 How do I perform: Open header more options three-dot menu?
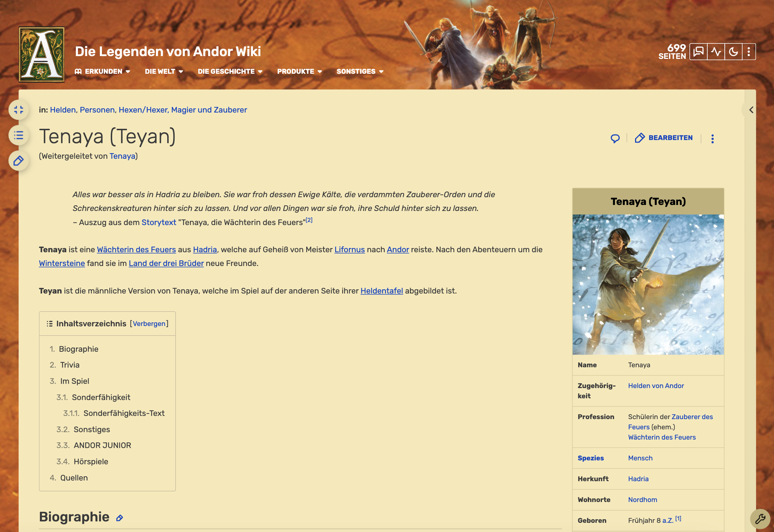pyautogui.click(x=749, y=52)
